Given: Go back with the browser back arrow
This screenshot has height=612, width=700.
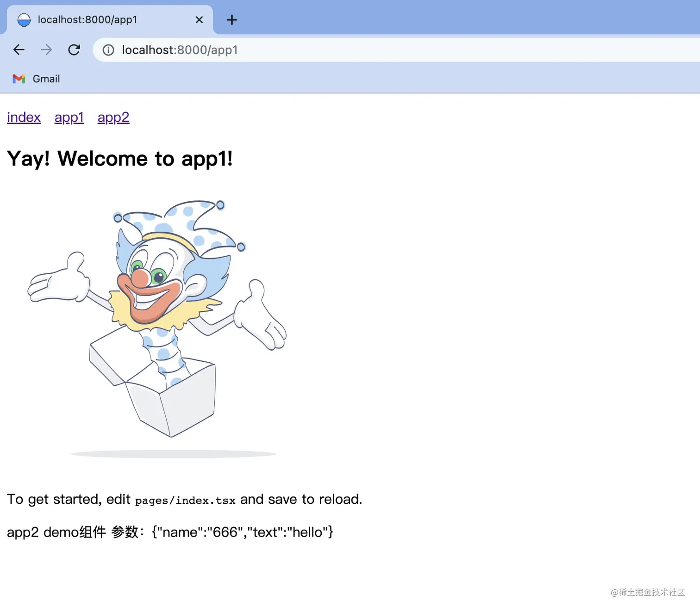Looking at the screenshot, I should pyautogui.click(x=19, y=49).
